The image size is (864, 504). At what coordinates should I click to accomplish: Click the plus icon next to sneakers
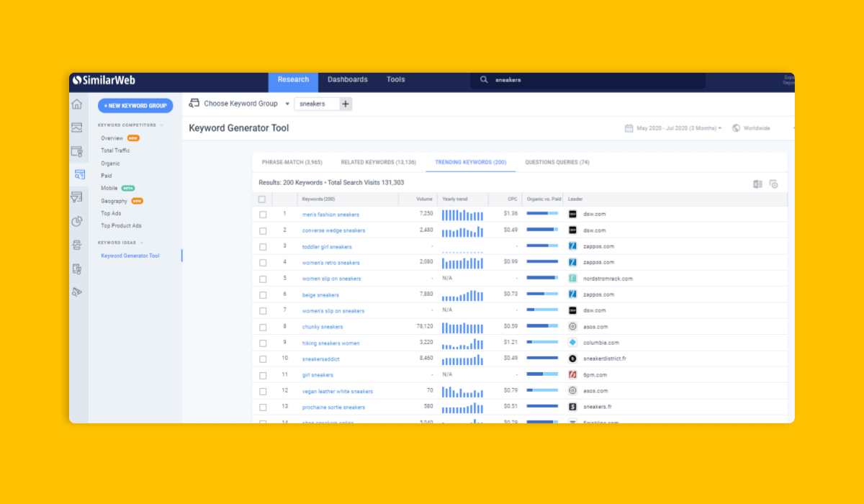[x=346, y=104]
